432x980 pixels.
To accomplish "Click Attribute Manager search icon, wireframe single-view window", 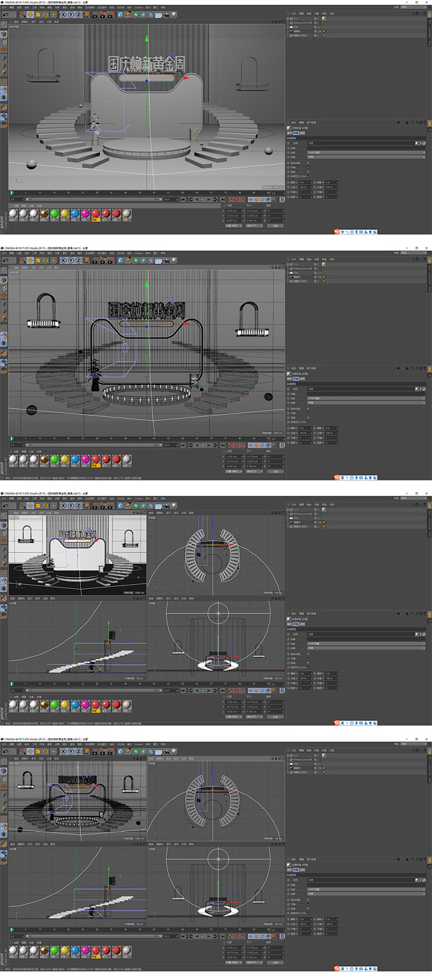I will (412, 369).
